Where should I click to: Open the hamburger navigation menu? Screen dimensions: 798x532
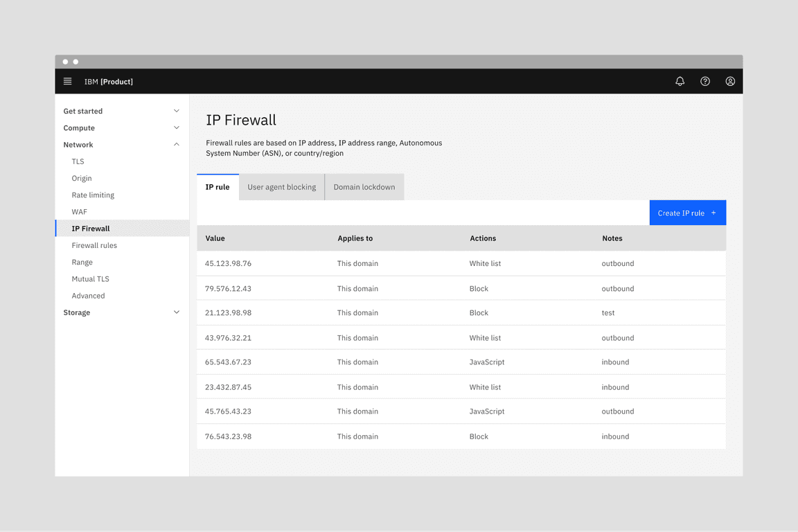67,81
